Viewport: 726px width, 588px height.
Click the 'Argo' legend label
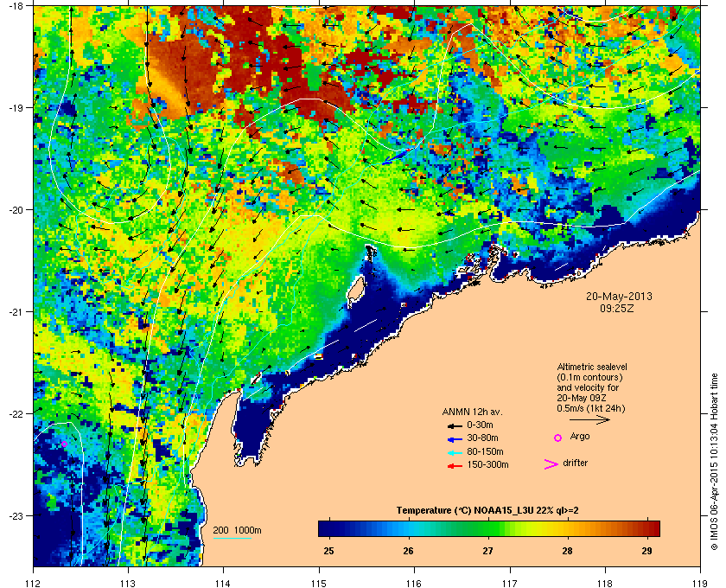pyautogui.click(x=580, y=437)
